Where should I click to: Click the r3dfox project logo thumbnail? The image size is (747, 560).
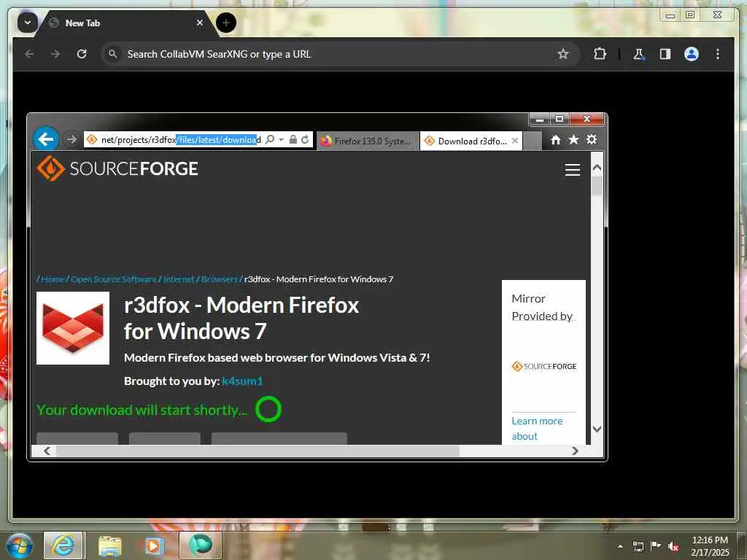[73, 328]
